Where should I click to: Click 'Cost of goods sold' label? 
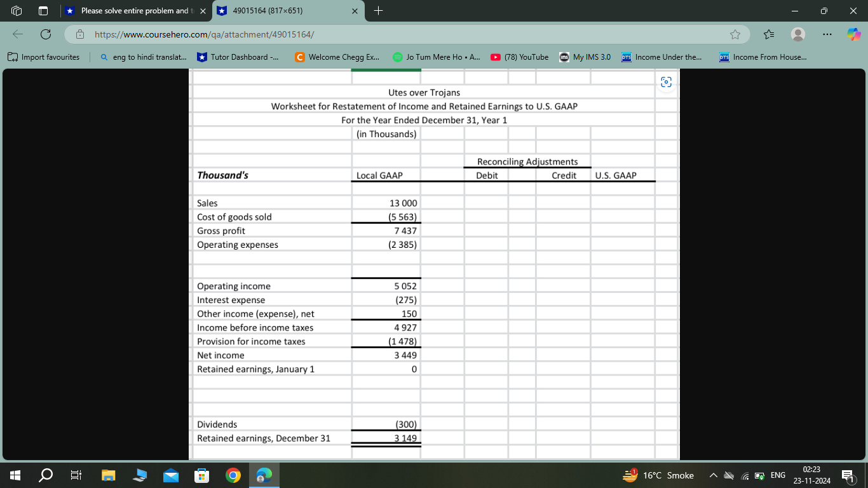click(234, 217)
